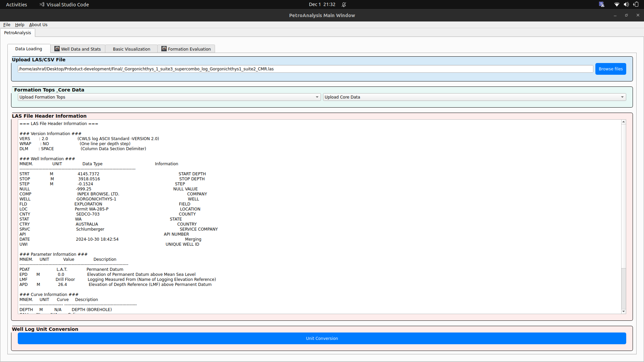
Task: Click the battery status icon
Action: (636, 4)
